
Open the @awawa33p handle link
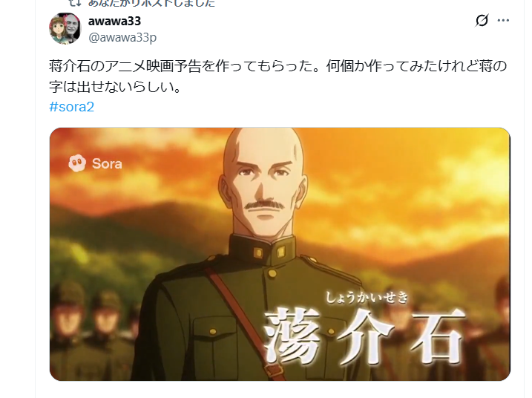[122, 37]
